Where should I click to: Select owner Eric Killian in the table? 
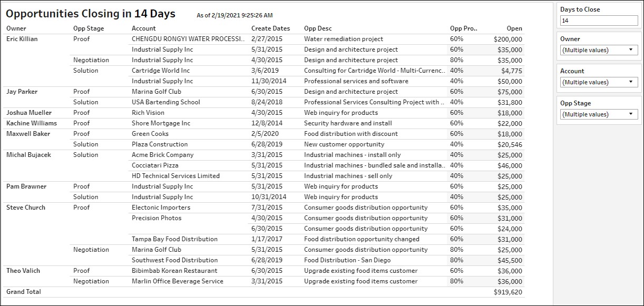pos(22,39)
